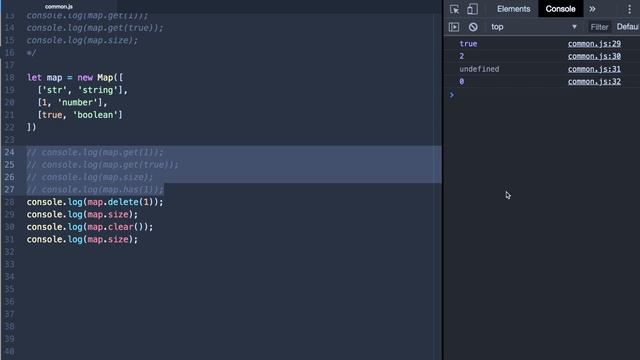Select the common.js editor tab
The height and width of the screenshot is (360, 640).
[59, 7]
